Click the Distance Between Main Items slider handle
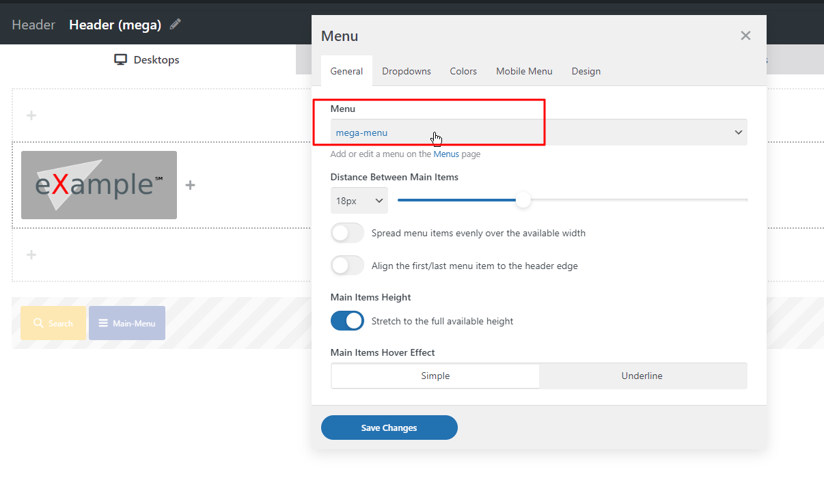 pyautogui.click(x=523, y=200)
